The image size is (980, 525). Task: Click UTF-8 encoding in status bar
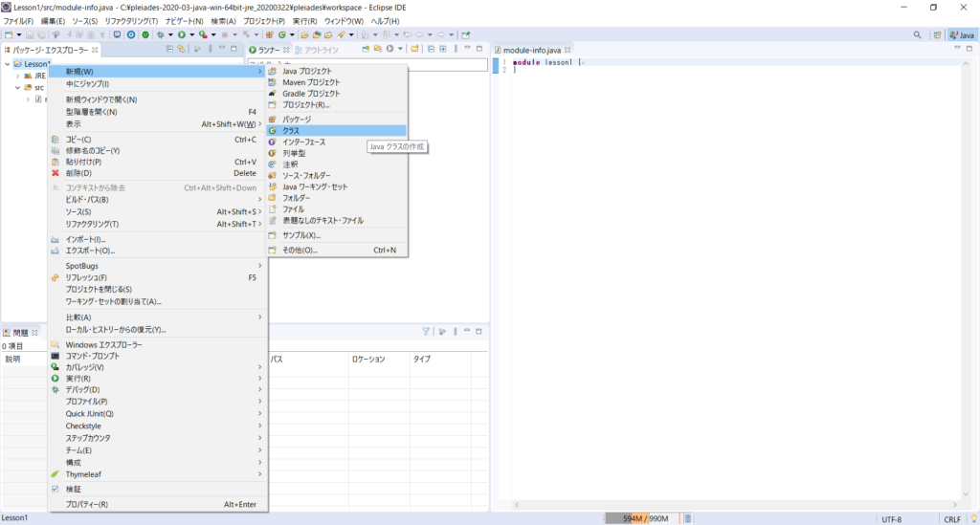pyautogui.click(x=892, y=519)
